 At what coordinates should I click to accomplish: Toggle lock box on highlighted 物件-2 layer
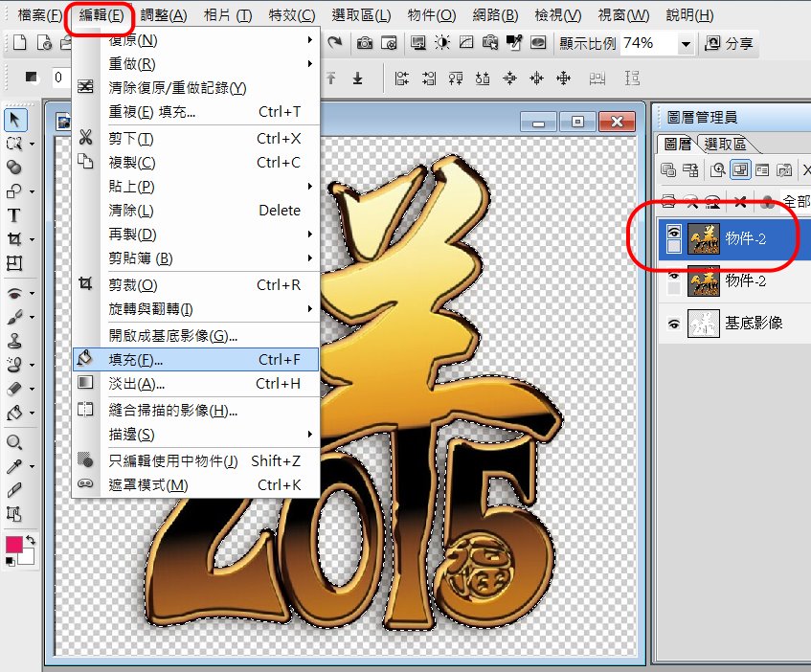(x=673, y=245)
